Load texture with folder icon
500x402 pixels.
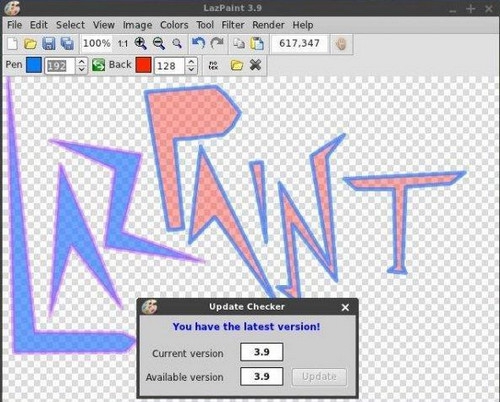[x=237, y=65]
